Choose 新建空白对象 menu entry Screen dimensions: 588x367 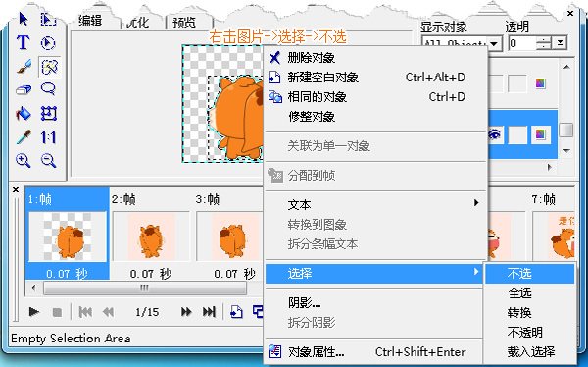tap(375, 77)
